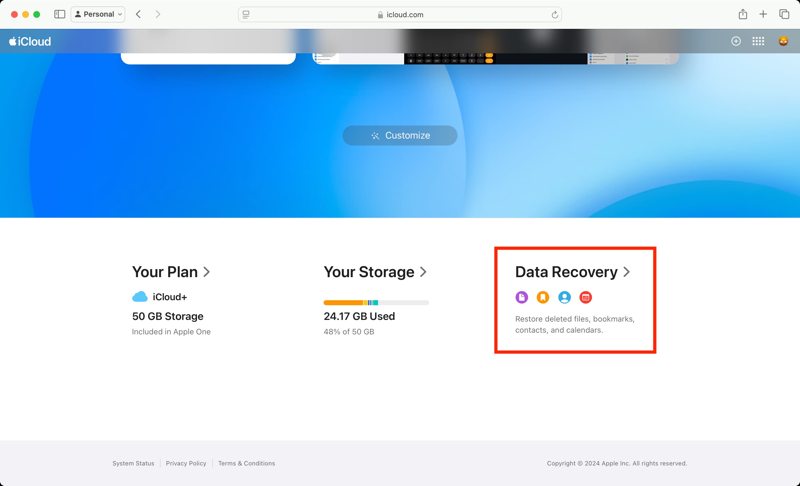Click the storage usage progress bar

click(x=376, y=302)
